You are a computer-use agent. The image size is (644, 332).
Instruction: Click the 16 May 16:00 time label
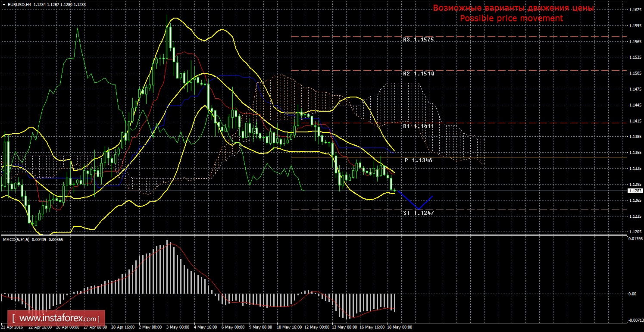(372, 327)
